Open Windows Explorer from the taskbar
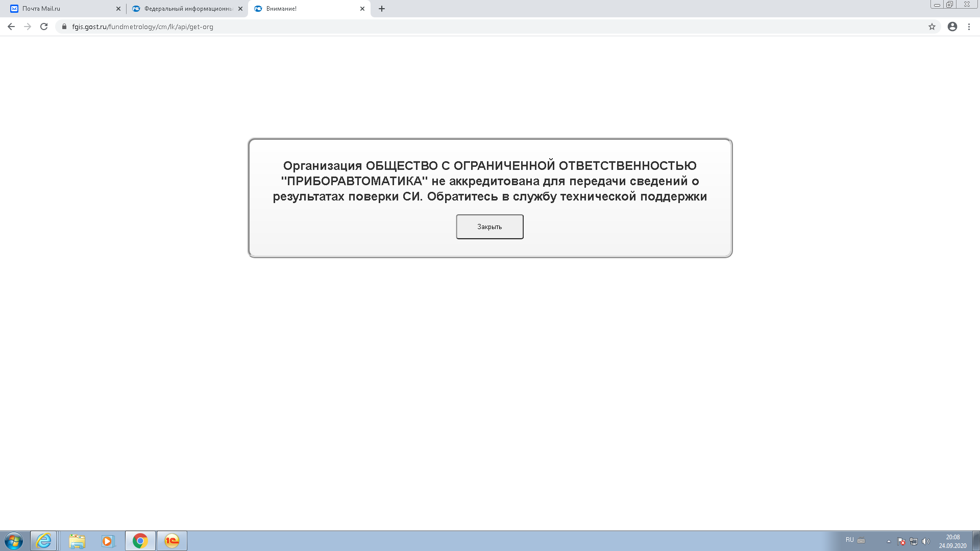 click(77, 541)
